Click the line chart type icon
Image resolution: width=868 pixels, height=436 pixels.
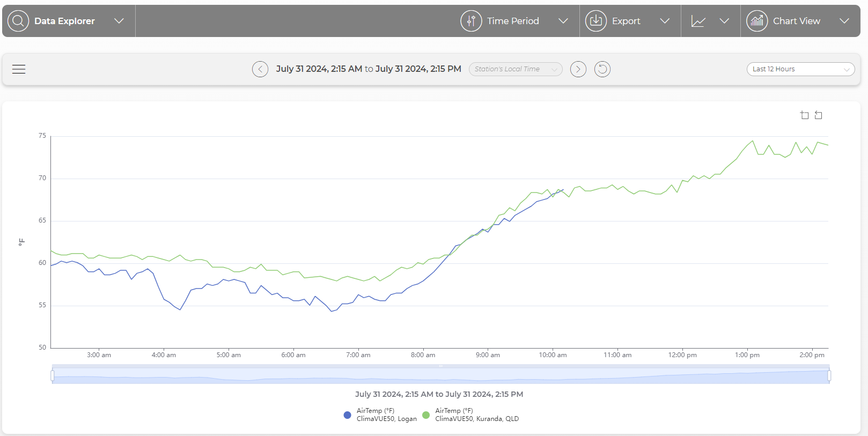[x=698, y=21]
